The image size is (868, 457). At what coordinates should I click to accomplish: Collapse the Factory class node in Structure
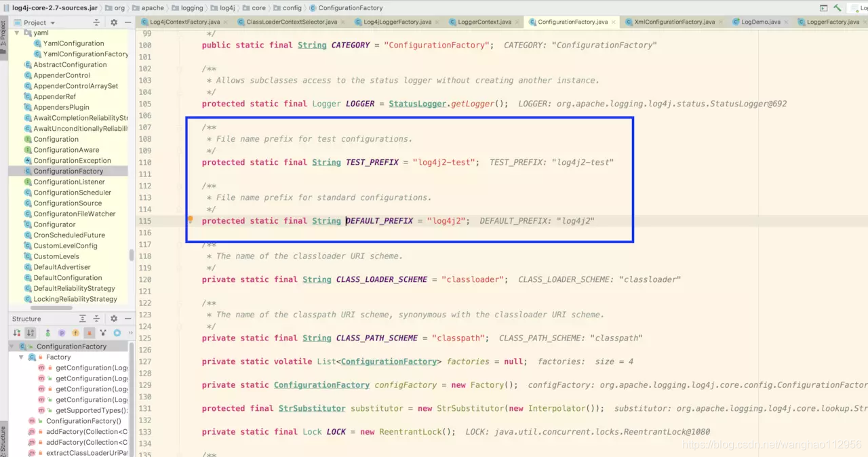click(x=22, y=357)
